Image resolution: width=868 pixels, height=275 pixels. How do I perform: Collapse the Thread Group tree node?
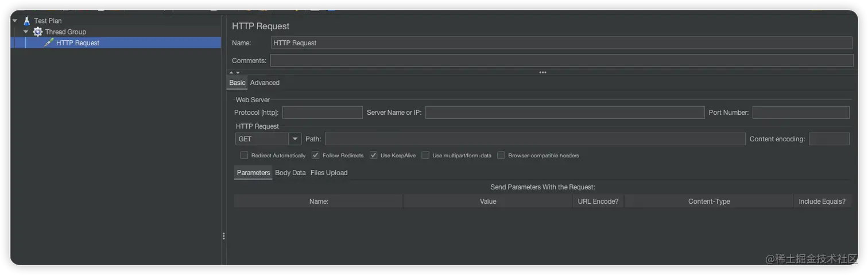pos(26,32)
